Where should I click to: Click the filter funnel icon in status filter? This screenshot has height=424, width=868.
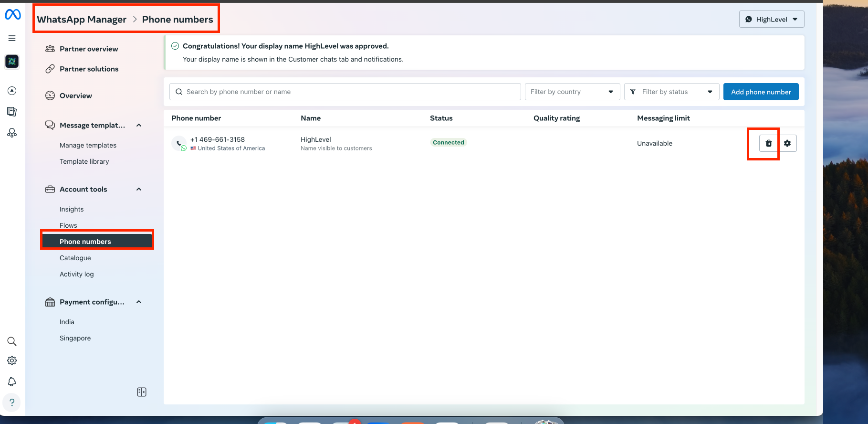pos(633,92)
